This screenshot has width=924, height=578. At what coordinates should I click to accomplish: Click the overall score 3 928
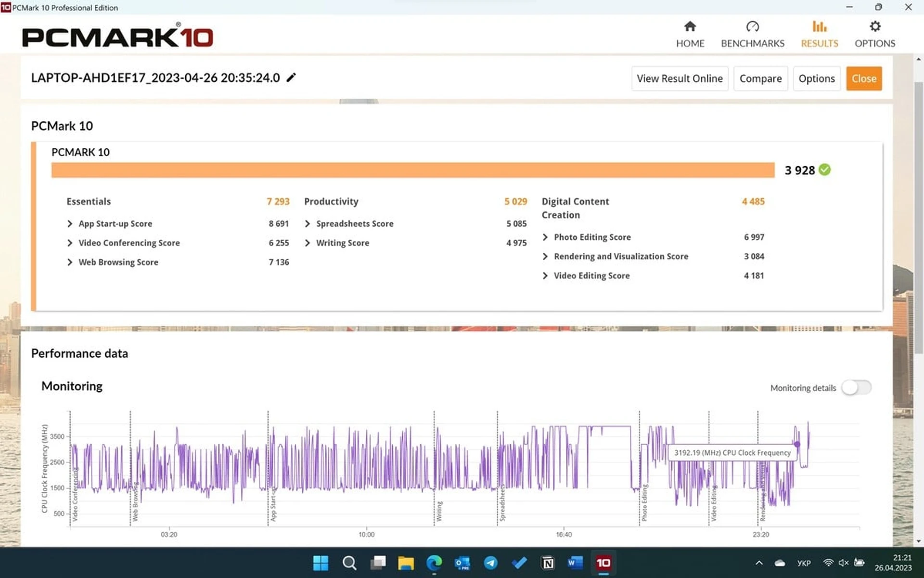pos(799,170)
